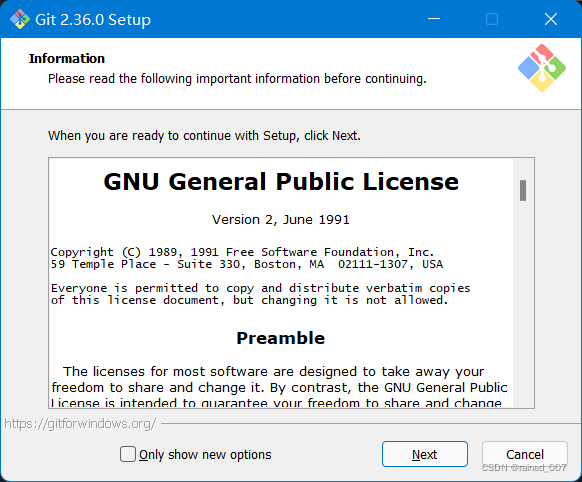The width and height of the screenshot is (582, 482).
Task: Click the 'freedom to share and change it' line
Action: click(x=279, y=387)
